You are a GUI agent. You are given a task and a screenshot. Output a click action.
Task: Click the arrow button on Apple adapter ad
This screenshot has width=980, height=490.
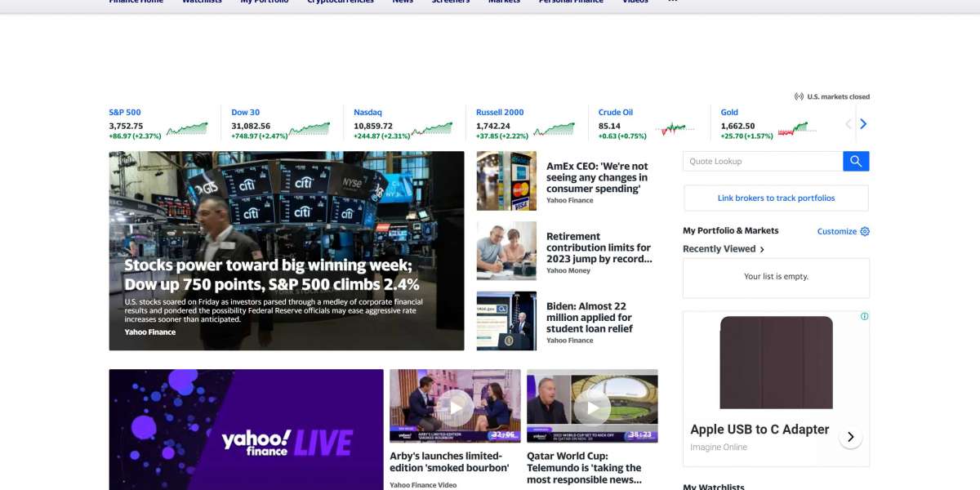coord(850,437)
